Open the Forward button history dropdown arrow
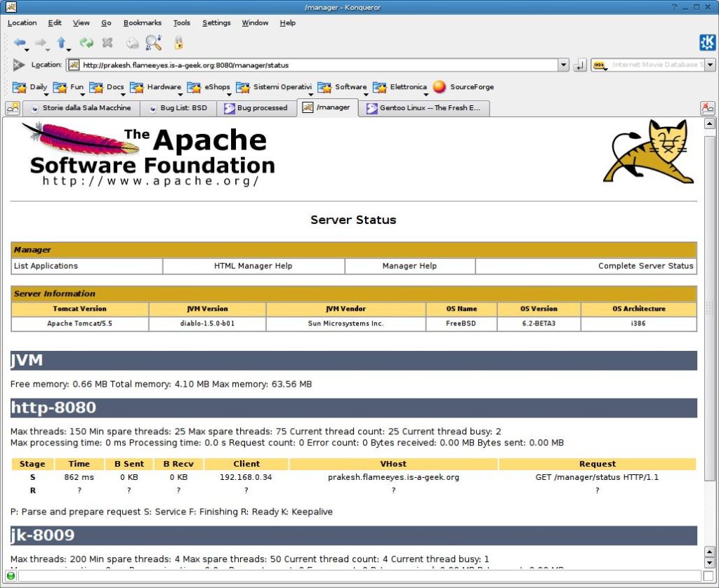The image size is (719, 588). (x=48, y=50)
